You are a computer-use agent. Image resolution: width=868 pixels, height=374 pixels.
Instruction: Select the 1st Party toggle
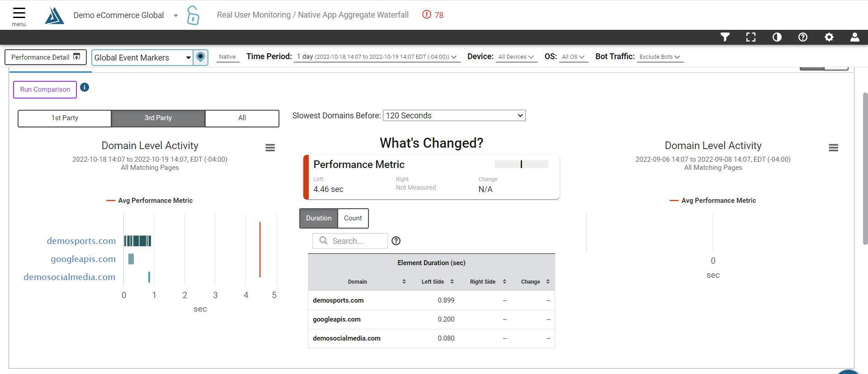[x=65, y=118]
